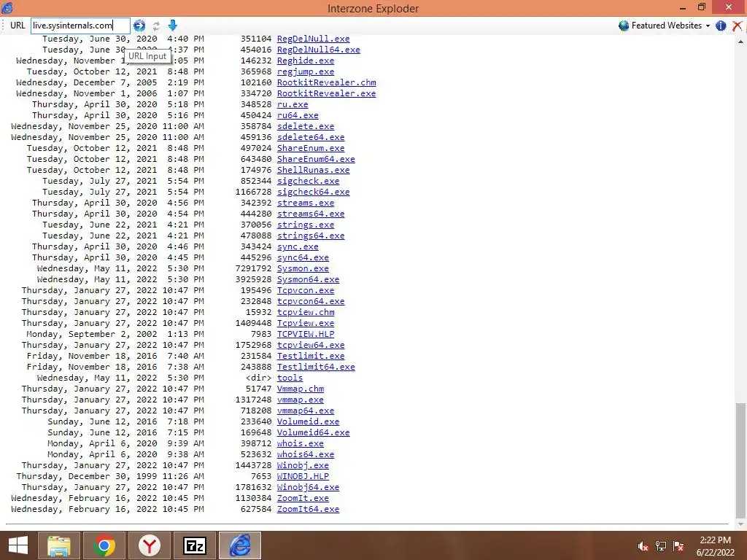Click the network tray icon
The height and width of the screenshot is (560, 747).
click(661, 546)
